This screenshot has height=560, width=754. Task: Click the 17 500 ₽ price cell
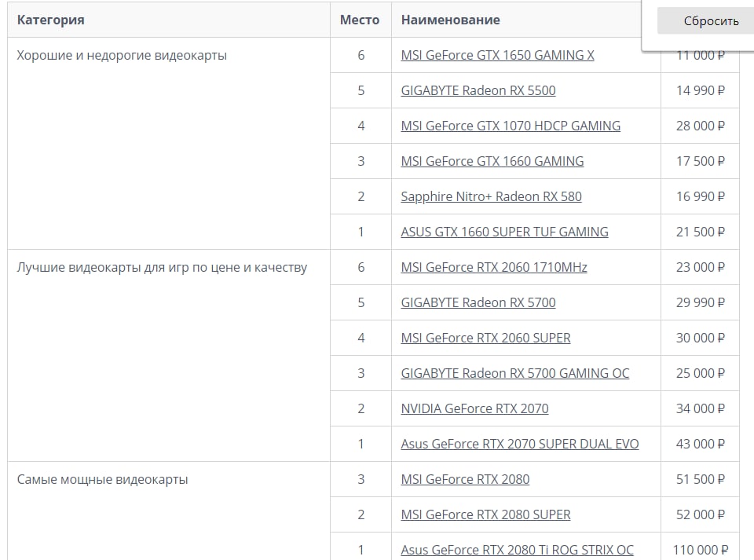700,161
